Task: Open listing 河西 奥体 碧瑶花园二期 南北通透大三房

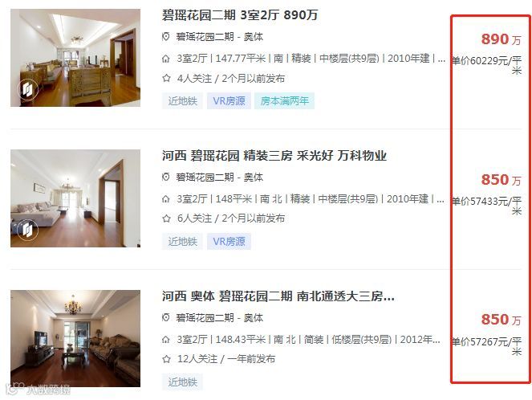Action: coord(278,296)
